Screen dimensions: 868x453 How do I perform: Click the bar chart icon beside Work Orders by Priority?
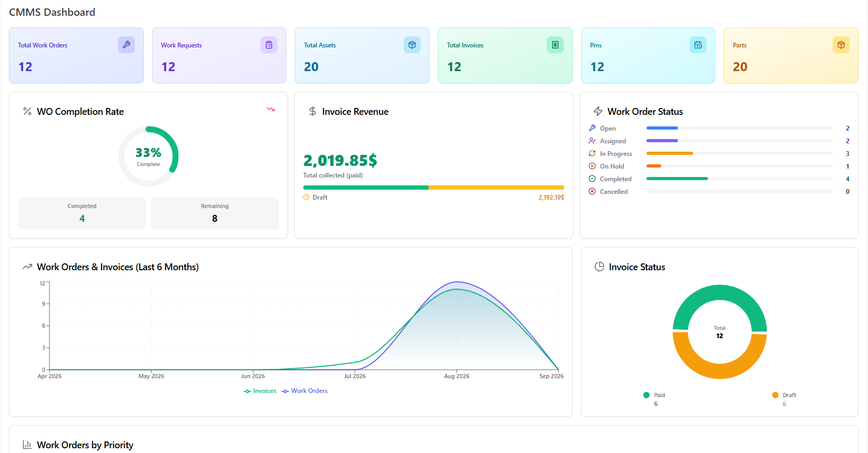tap(27, 445)
